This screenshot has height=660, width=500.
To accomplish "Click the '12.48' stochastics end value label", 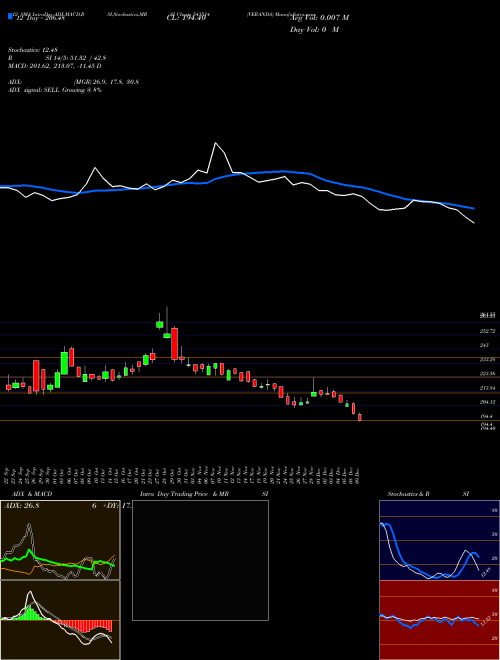I will coord(486,572).
